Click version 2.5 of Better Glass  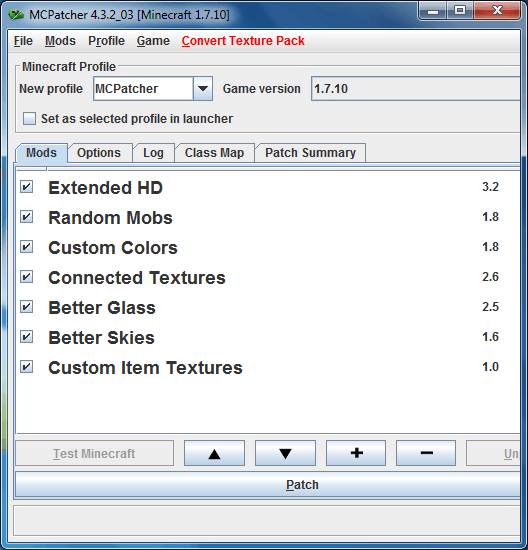490,307
